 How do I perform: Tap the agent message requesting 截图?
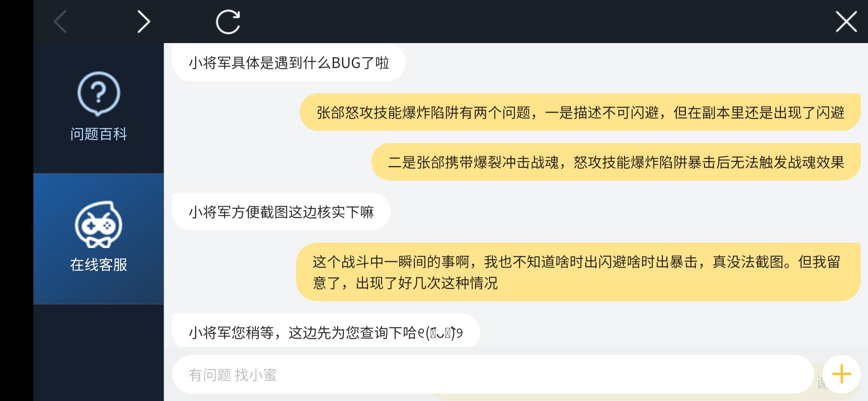point(281,212)
